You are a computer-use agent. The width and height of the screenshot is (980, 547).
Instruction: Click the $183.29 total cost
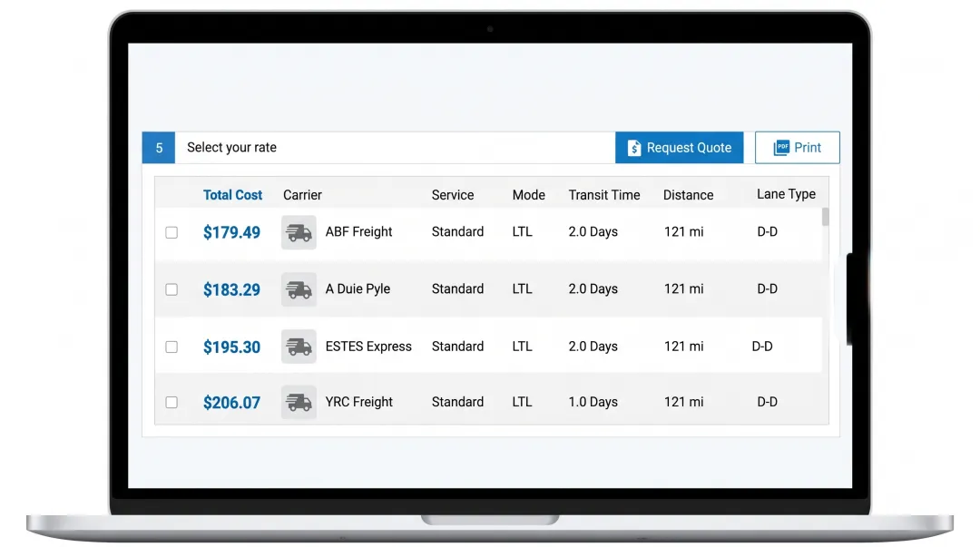point(231,290)
